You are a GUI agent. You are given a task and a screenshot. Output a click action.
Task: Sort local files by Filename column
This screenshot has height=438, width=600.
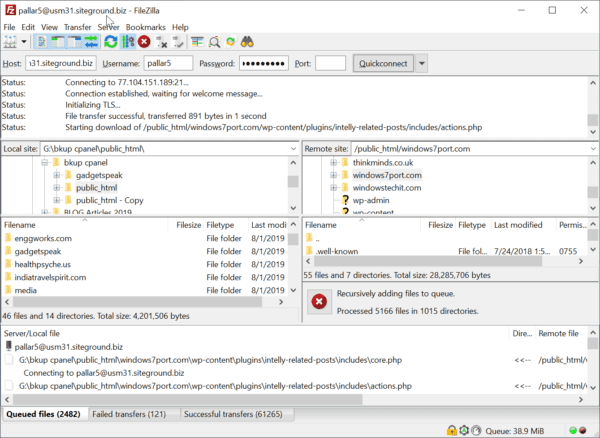point(85,225)
